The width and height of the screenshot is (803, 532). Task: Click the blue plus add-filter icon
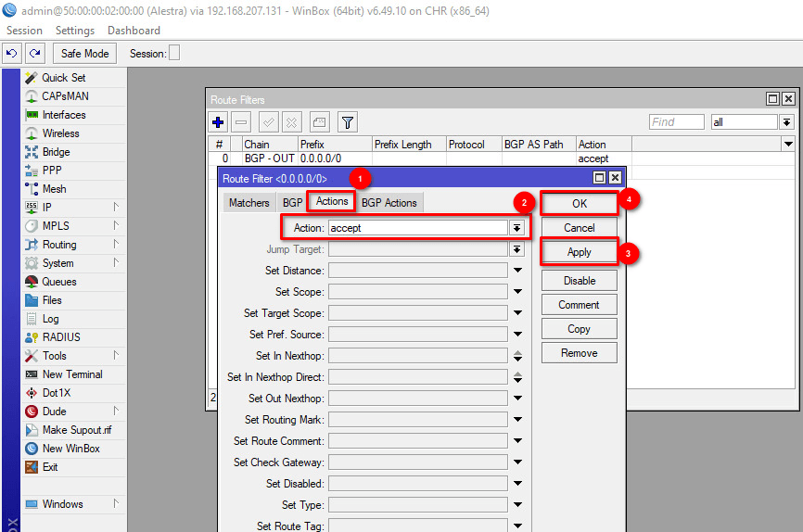pos(218,122)
